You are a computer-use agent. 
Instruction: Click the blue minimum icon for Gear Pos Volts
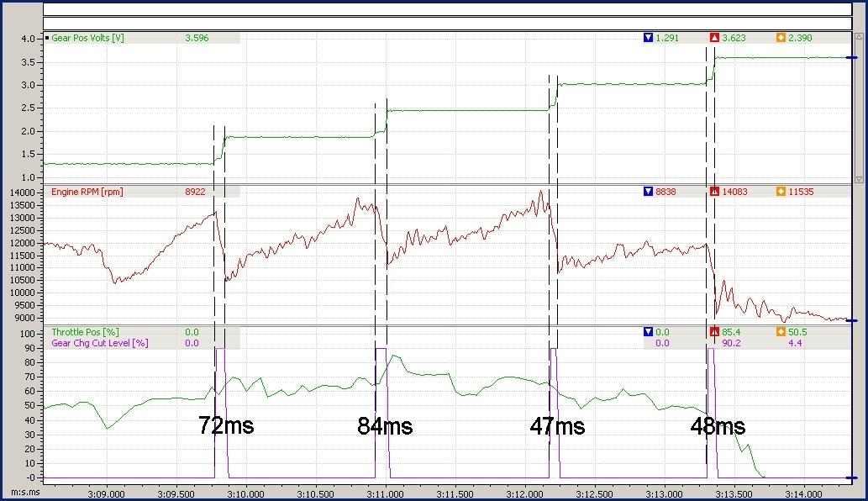coord(647,38)
